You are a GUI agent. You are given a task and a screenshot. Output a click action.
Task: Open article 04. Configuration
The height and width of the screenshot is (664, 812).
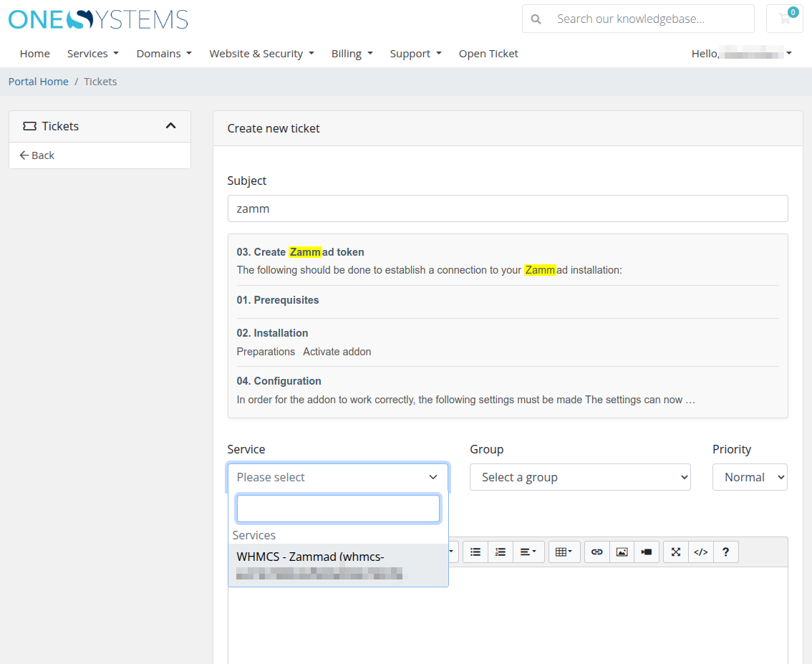coord(279,381)
